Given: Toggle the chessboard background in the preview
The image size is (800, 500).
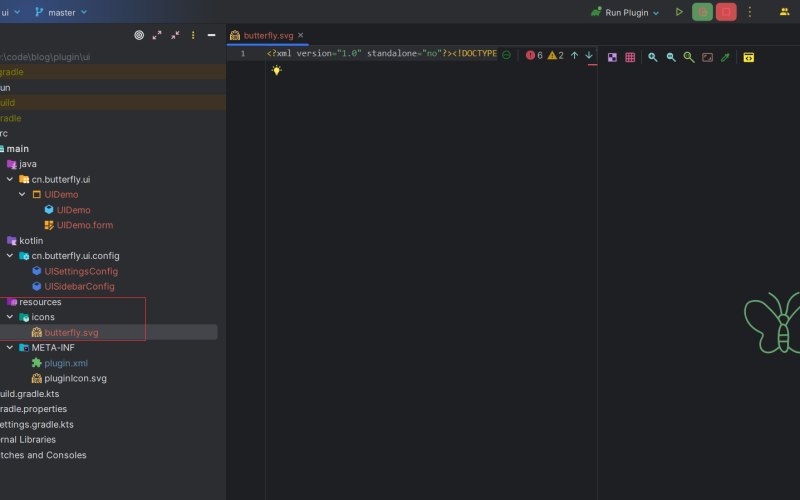Looking at the screenshot, I should [x=612, y=57].
